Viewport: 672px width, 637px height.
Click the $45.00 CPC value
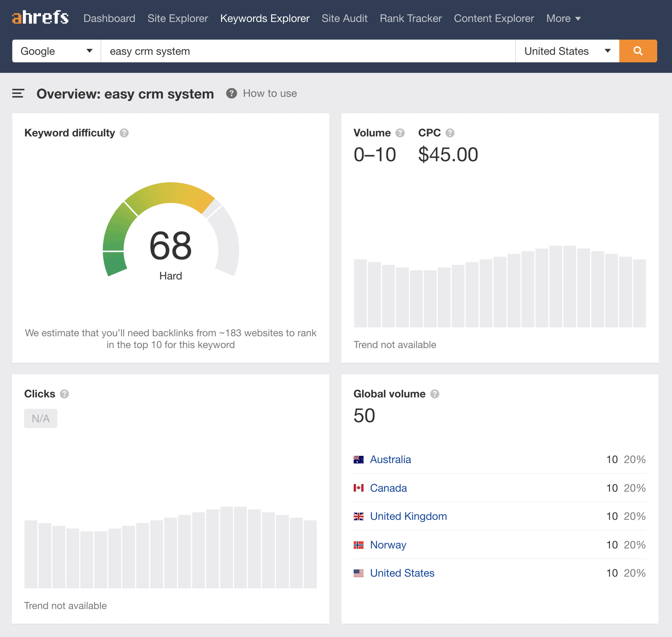coord(448,155)
